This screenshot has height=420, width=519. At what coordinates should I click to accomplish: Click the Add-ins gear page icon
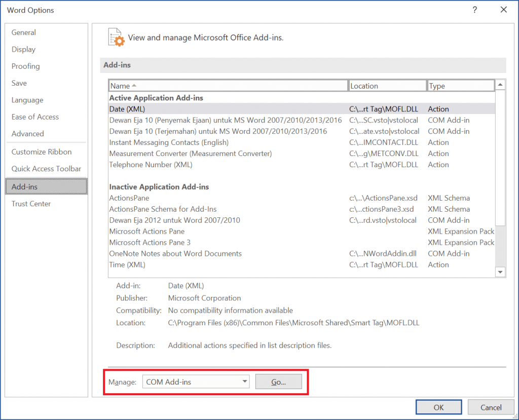[x=116, y=37]
